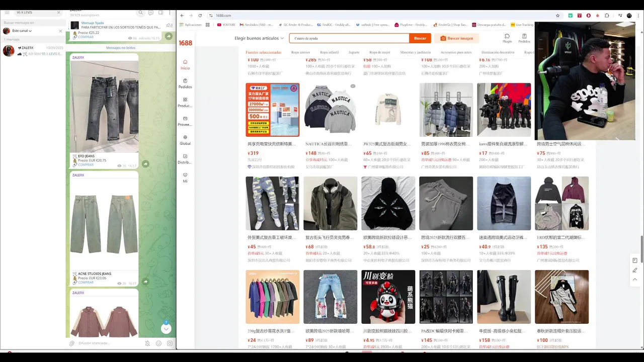Viewport: 644px width, 362px height.
Task: Open the Telegram hamburger menu
Action: point(7,12)
